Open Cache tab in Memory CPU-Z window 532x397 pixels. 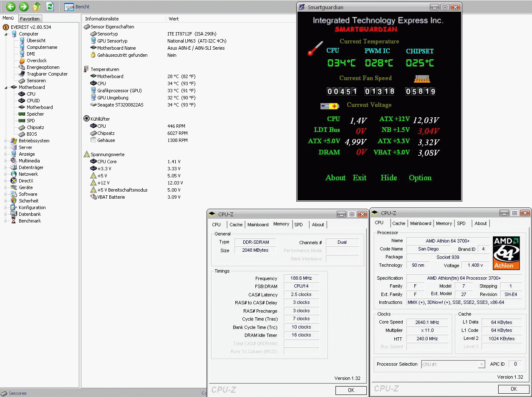point(236,225)
